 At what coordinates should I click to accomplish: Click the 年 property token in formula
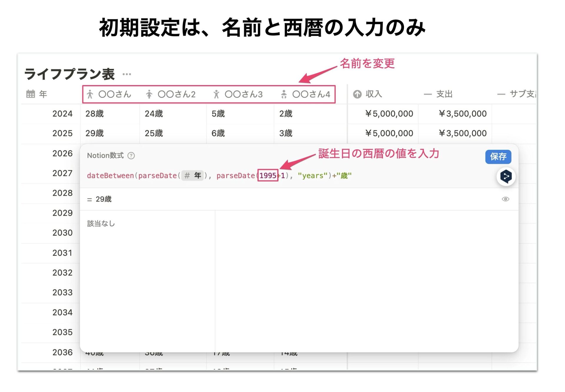point(192,176)
